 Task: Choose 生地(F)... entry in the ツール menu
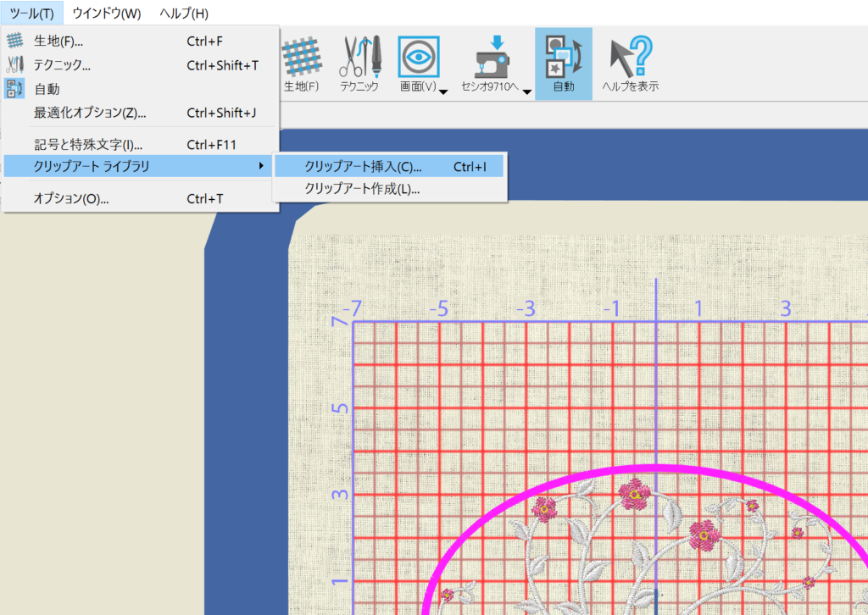(x=58, y=41)
